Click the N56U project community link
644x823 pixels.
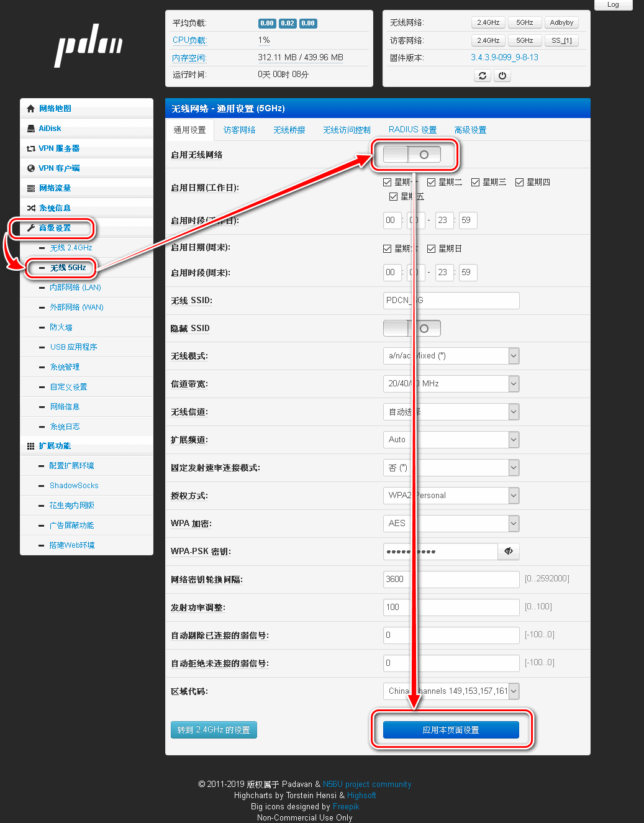[x=367, y=784]
